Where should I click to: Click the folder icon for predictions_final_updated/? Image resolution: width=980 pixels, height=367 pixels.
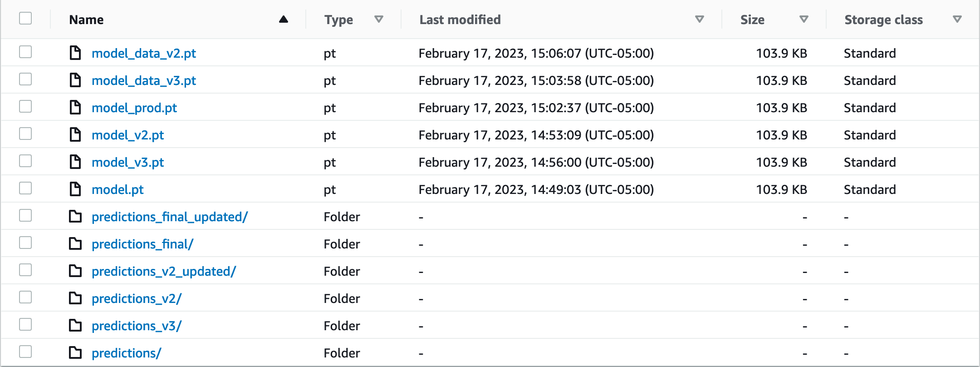pos(75,216)
